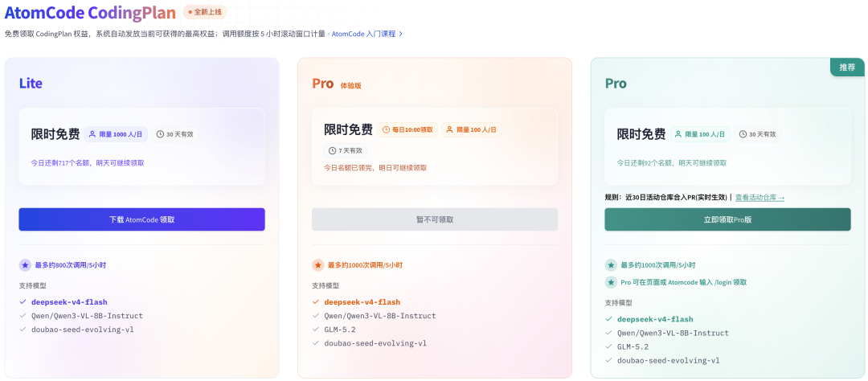This screenshot has height=381, width=868.
Task: Click the checkmark next to Pro 体验版 Qwen/Qwen3-VL-8B-Instruct
Action: click(316, 316)
